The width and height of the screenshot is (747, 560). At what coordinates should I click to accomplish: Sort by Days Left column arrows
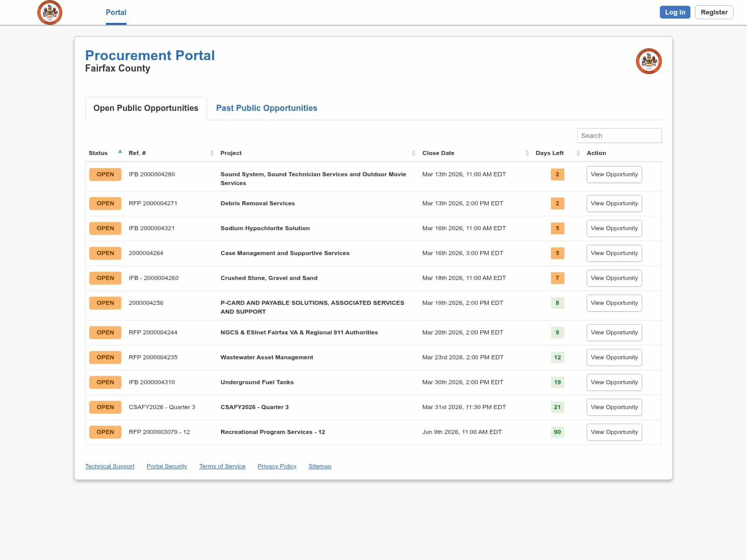pyautogui.click(x=578, y=153)
